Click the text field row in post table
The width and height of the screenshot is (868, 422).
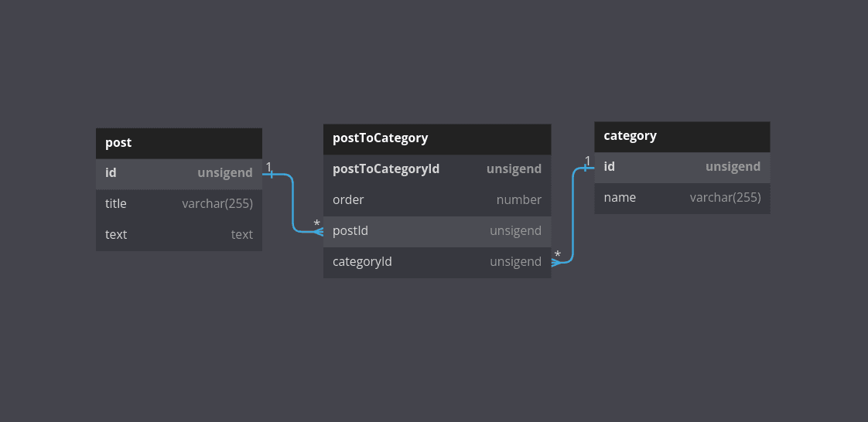179,235
